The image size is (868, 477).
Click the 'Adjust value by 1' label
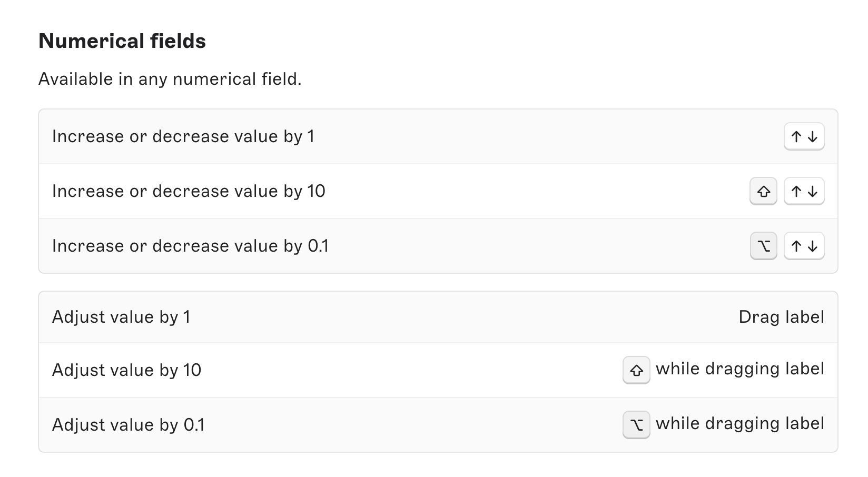click(x=121, y=317)
